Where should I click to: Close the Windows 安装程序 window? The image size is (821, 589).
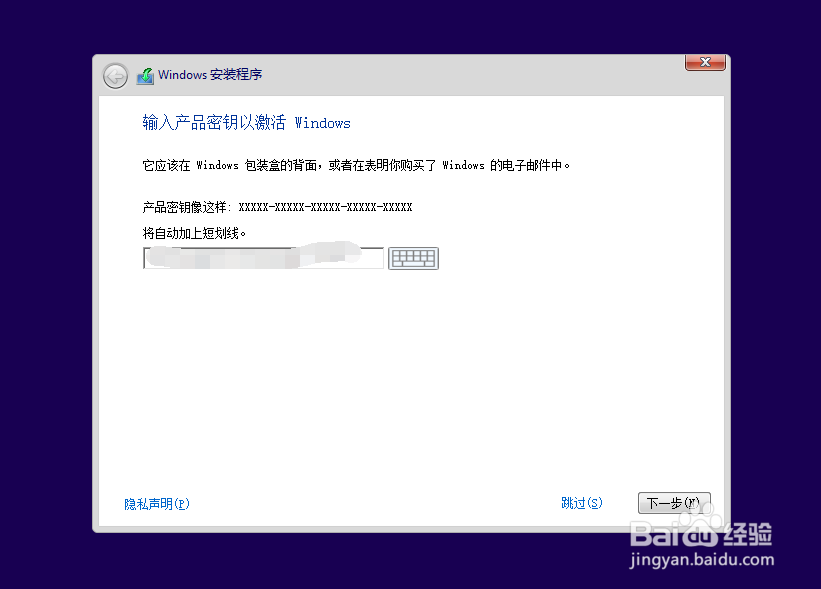coord(705,62)
